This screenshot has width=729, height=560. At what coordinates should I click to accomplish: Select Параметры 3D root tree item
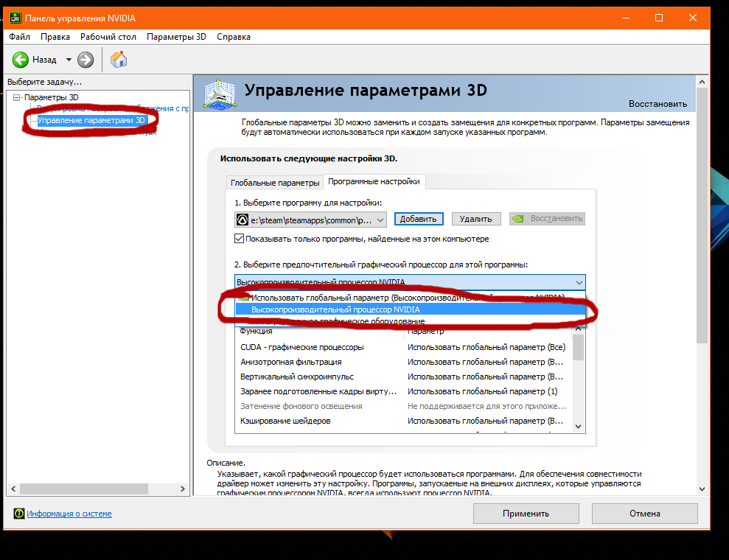[51, 97]
